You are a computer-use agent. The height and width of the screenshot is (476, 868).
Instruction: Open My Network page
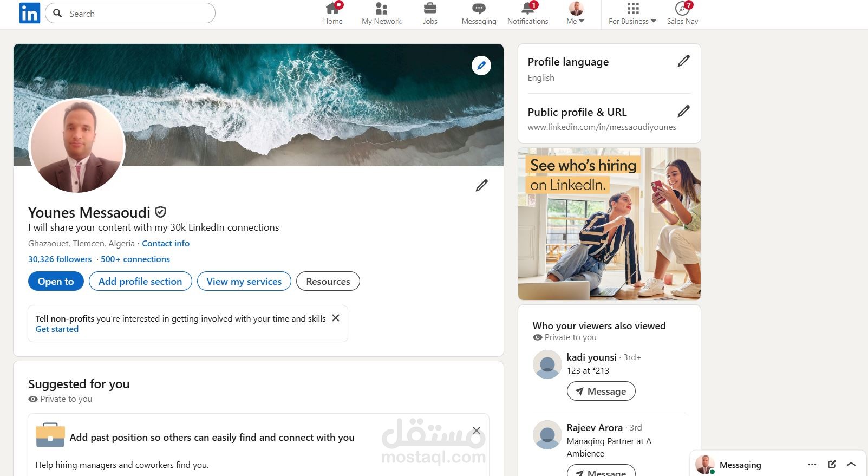(x=381, y=14)
